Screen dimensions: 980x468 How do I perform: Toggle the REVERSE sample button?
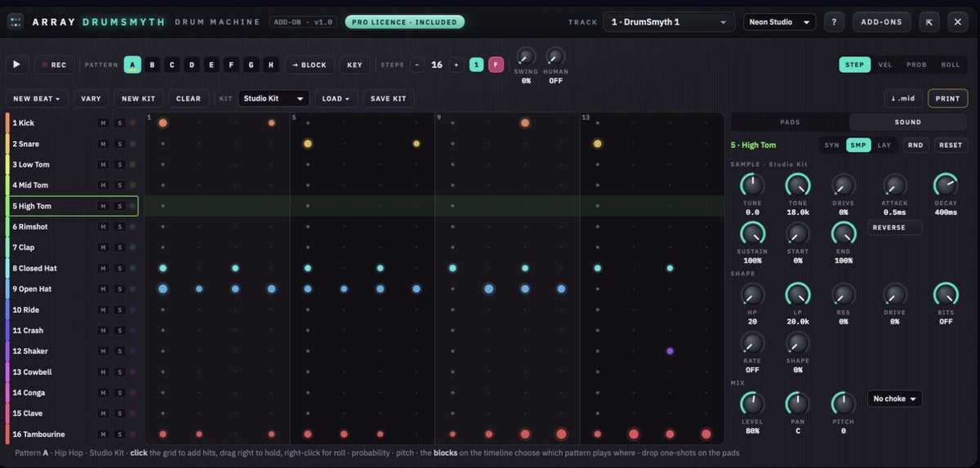pyautogui.click(x=894, y=227)
